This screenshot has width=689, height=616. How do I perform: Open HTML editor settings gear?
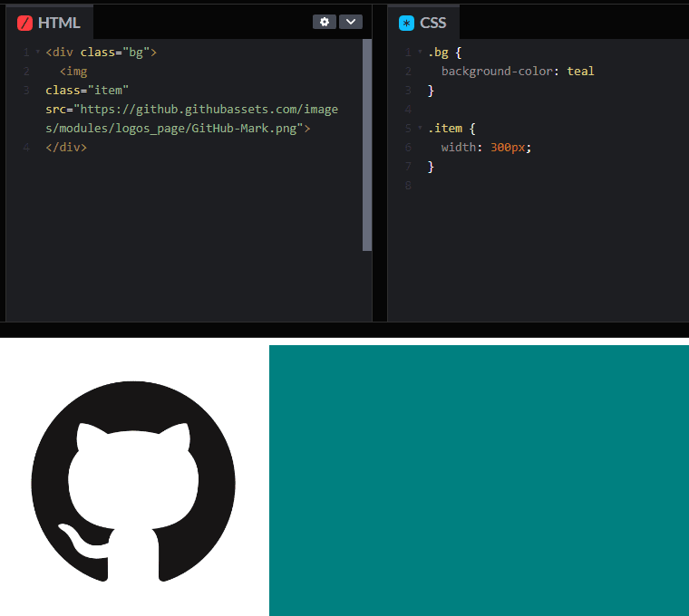click(325, 22)
